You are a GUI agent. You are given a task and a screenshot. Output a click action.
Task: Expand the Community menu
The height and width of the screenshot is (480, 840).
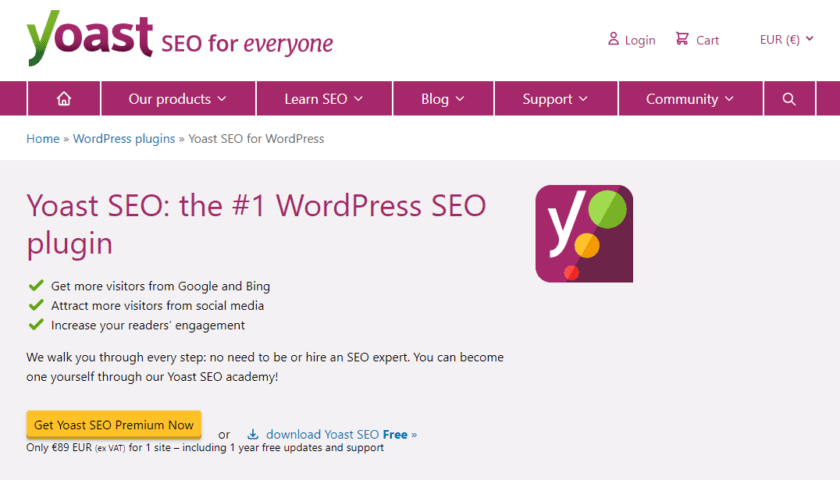pyautogui.click(x=689, y=99)
